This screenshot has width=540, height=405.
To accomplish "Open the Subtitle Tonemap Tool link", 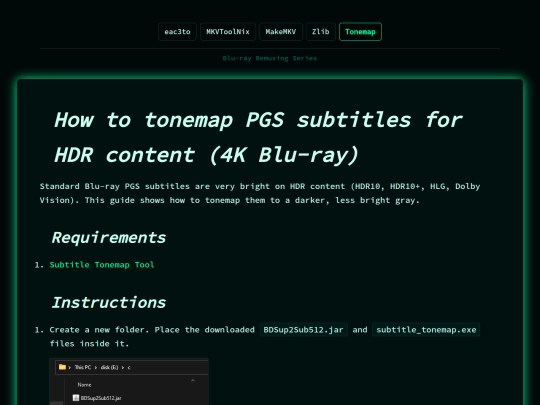I will pos(102,265).
